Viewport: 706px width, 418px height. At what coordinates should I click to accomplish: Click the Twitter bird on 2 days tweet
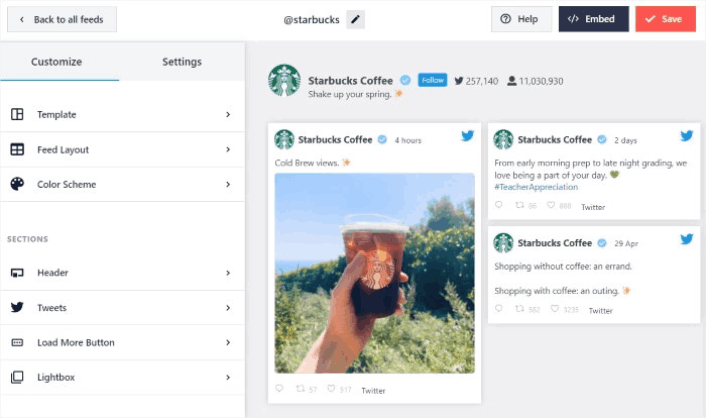point(687,135)
